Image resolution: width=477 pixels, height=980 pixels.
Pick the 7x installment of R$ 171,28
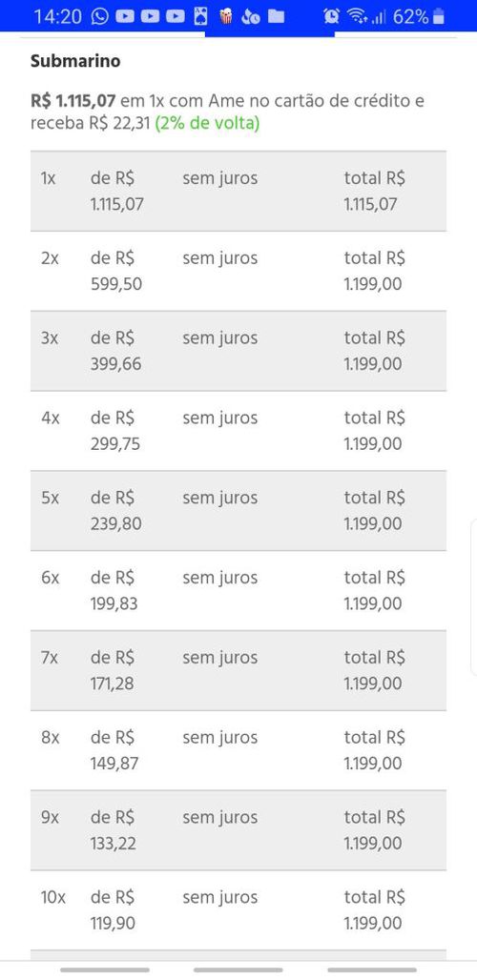[238, 670]
